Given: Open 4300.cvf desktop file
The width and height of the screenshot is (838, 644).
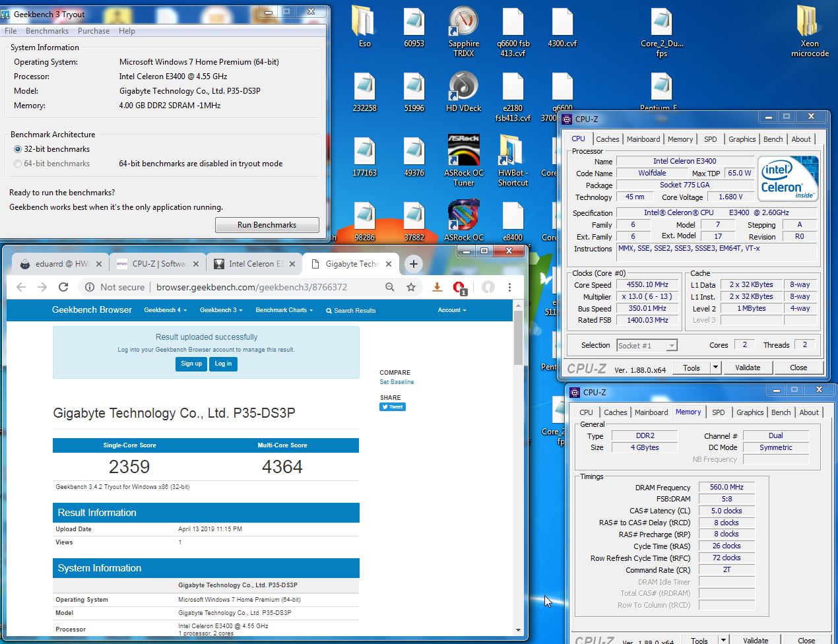Looking at the screenshot, I should pyautogui.click(x=562, y=27).
